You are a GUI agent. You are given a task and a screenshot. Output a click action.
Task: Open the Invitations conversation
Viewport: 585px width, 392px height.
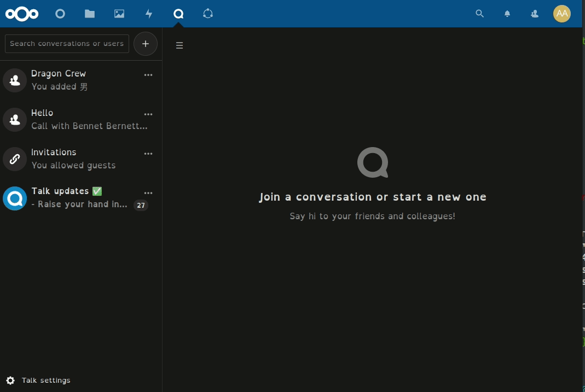coord(81,159)
